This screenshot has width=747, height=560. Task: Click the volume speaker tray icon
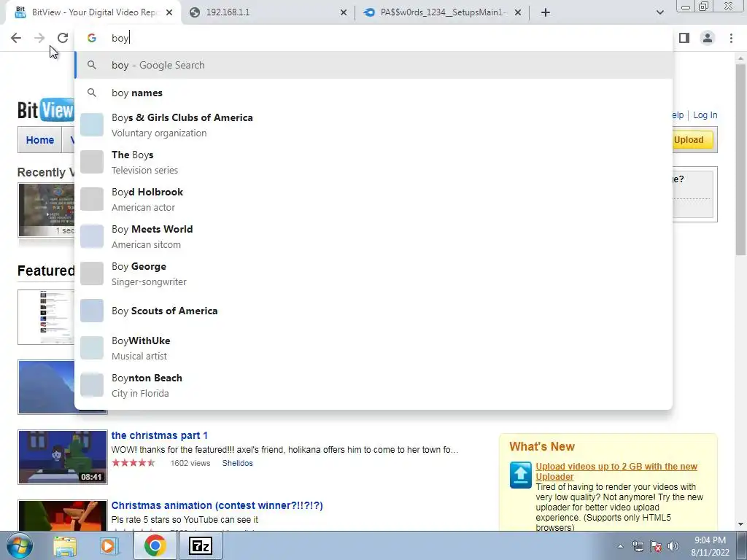click(673, 546)
